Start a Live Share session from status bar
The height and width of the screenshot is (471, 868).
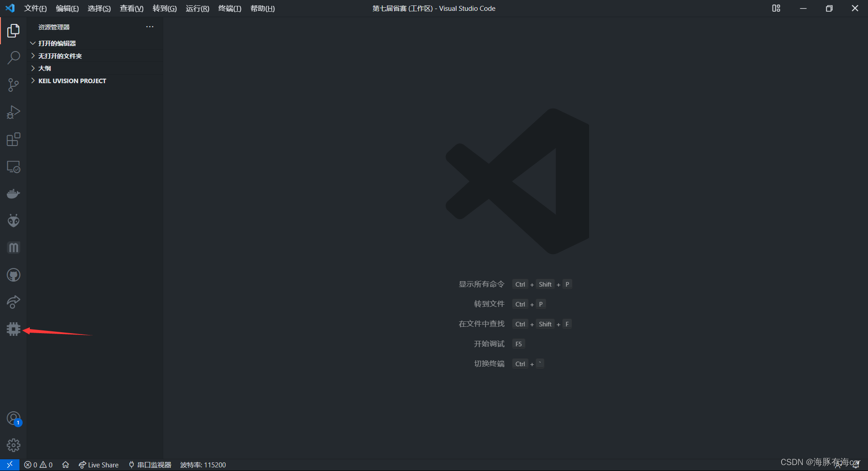99,465
